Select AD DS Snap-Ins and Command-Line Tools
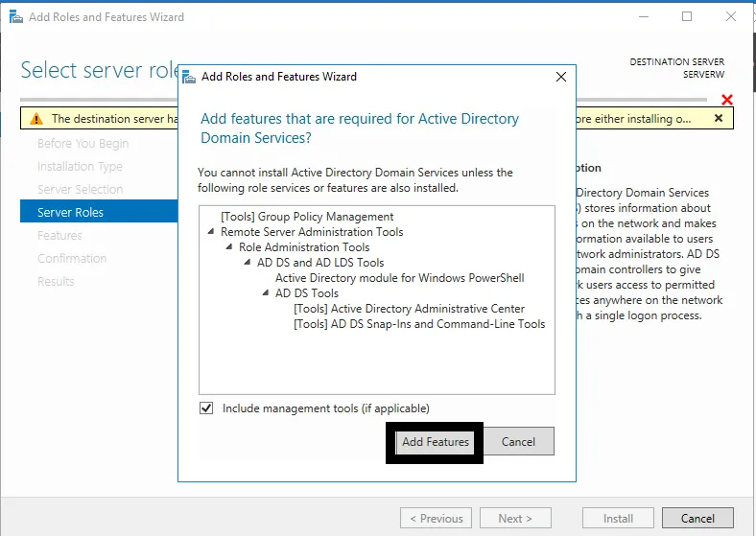756x536 pixels. tap(419, 324)
